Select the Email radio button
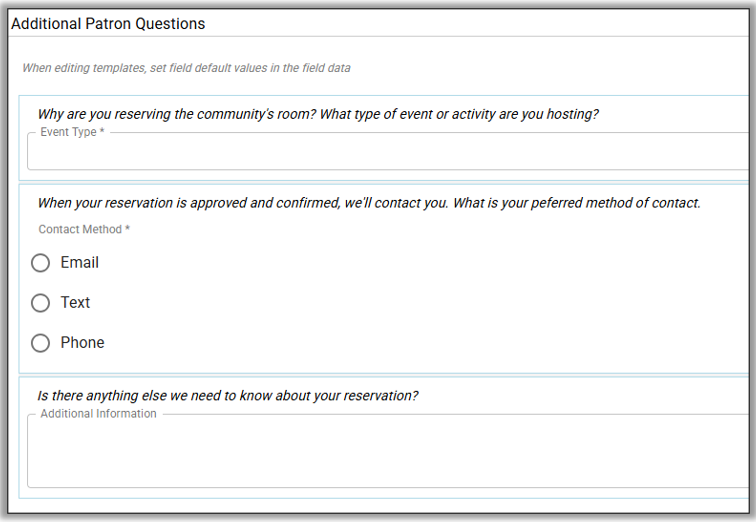Image resolution: width=756 pixels, height=522 pixels. pyautogui.click(x=40, y=263)
